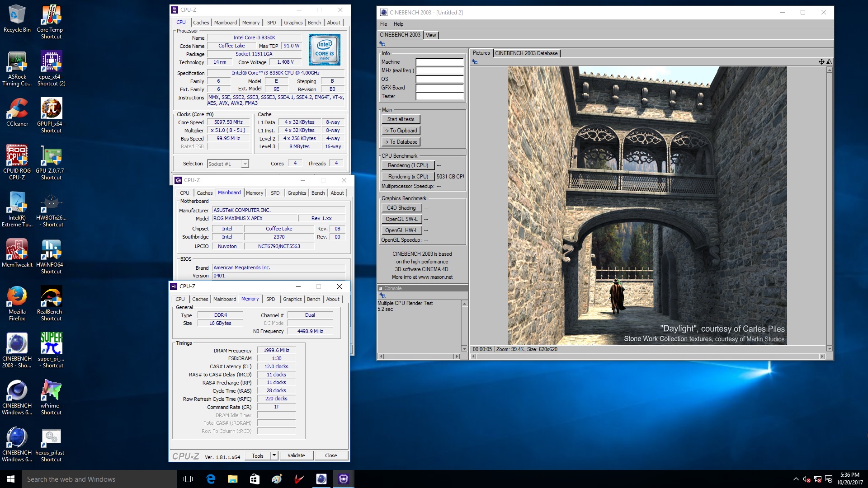
Task: Open Microsoft Edge from taskbar
Action: click(211, 479)
